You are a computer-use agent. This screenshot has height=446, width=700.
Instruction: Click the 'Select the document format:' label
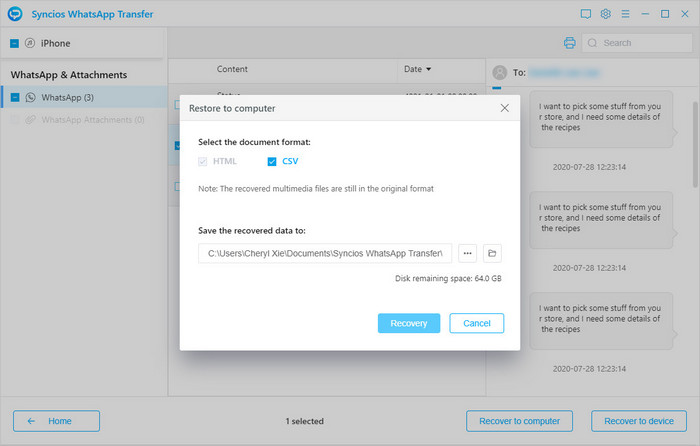[x=254, y=142]
